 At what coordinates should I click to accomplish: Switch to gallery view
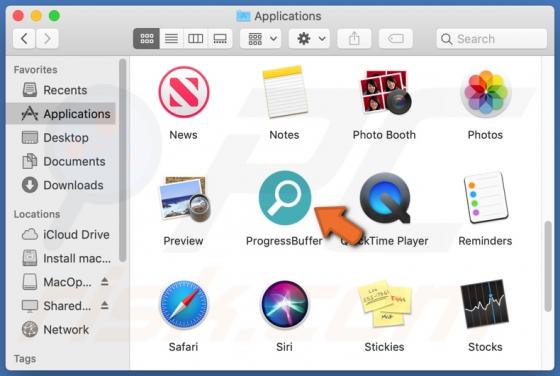220,39
